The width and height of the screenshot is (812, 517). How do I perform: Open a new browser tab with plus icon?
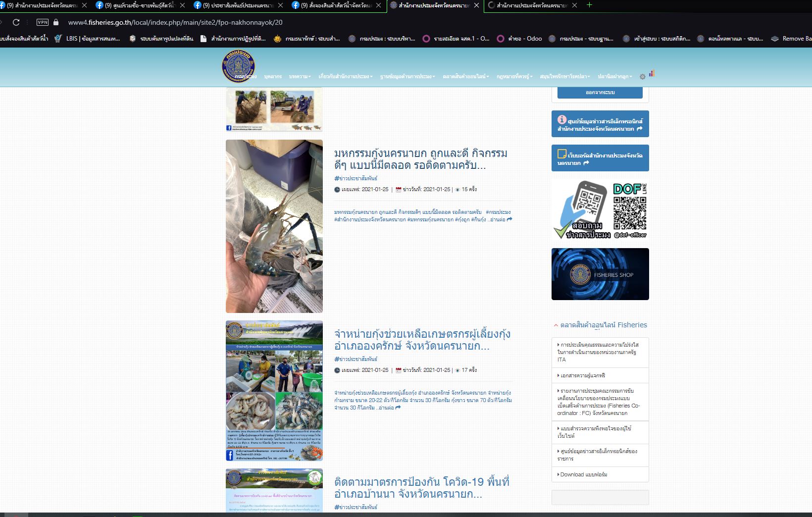(x=589, y=5)
